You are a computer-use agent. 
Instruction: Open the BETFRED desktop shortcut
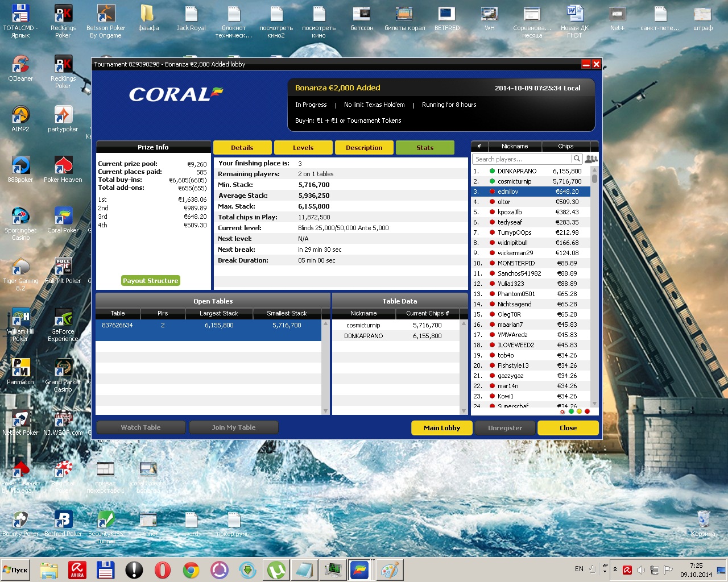click(447, 18)
